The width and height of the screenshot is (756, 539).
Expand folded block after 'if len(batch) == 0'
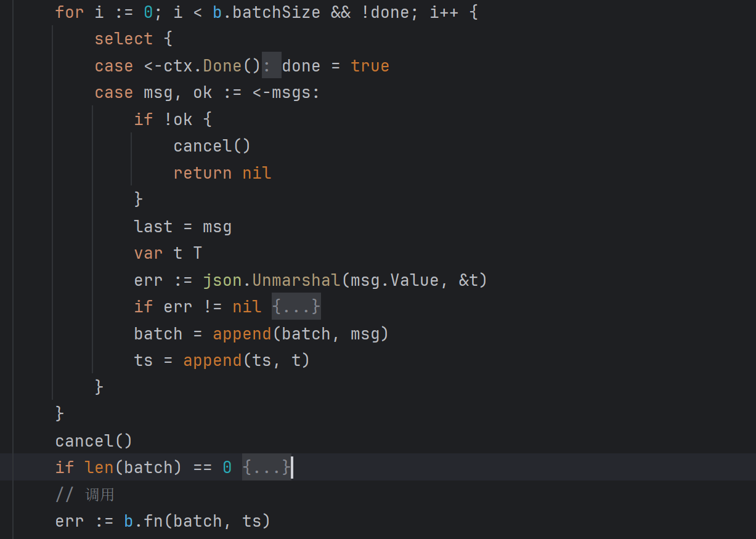click(267, 467)
